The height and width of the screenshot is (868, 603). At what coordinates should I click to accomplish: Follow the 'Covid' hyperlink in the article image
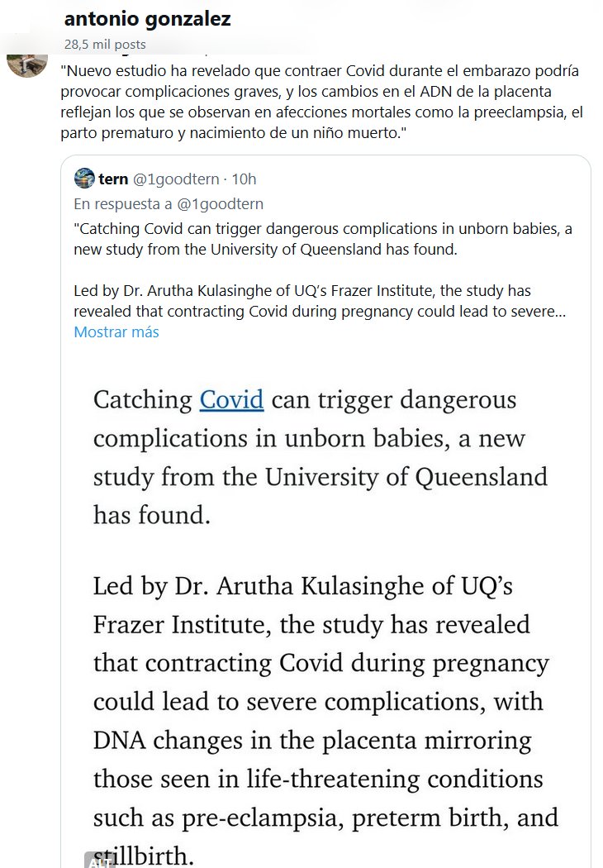pyautogui.click(x=231, y=400)
